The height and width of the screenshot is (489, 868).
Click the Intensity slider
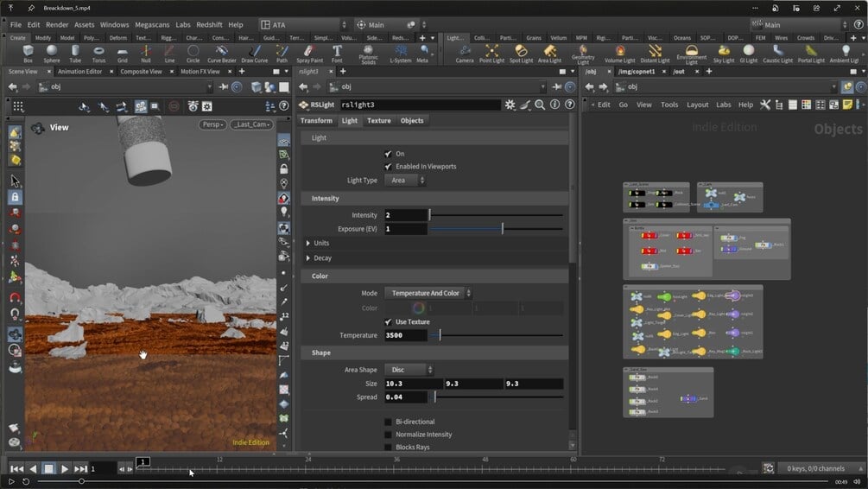[496, 215]
